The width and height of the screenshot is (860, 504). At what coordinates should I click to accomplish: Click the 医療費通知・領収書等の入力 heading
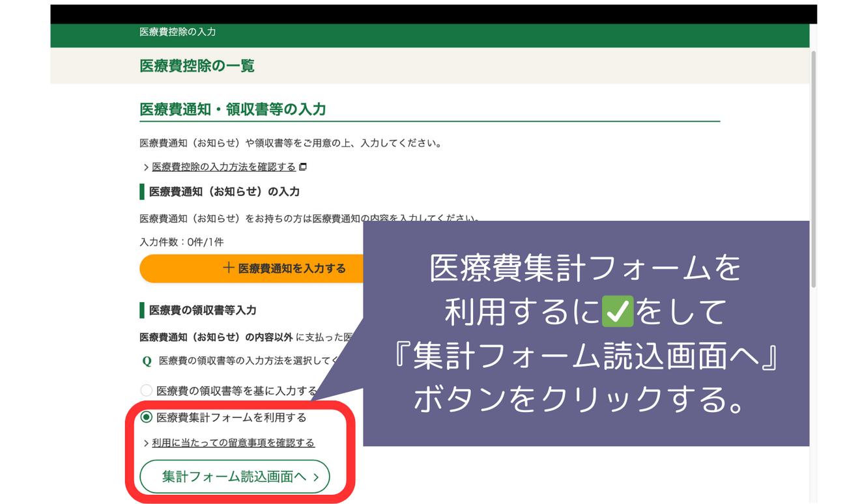point(233,109)
